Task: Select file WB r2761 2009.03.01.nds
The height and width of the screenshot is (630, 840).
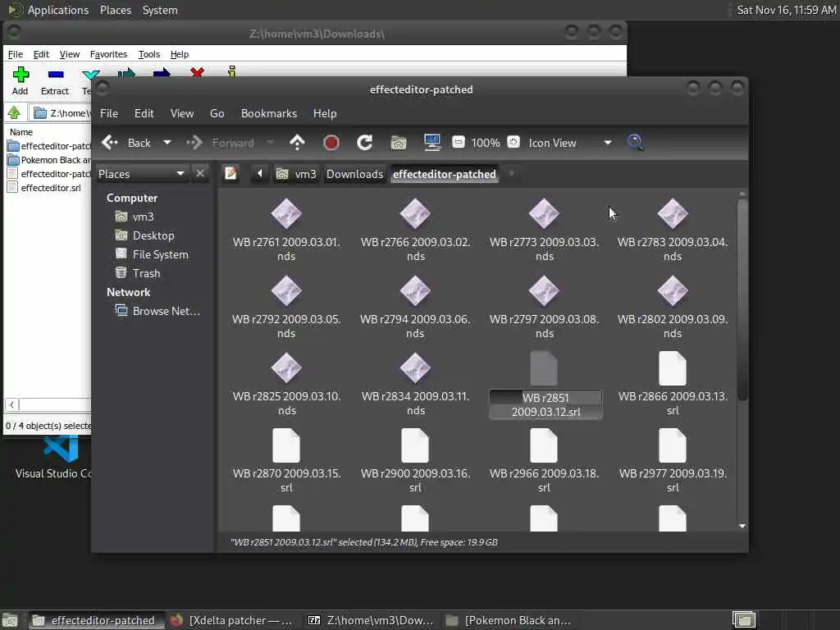Action: 286,231
